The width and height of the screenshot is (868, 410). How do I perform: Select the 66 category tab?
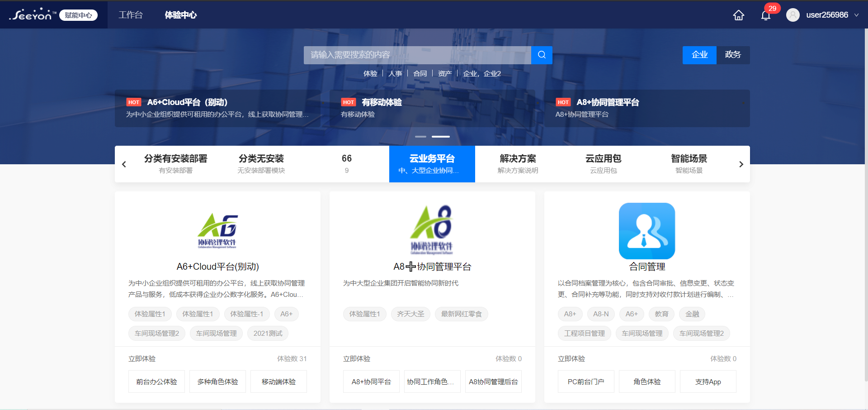(x=347, y=164)
